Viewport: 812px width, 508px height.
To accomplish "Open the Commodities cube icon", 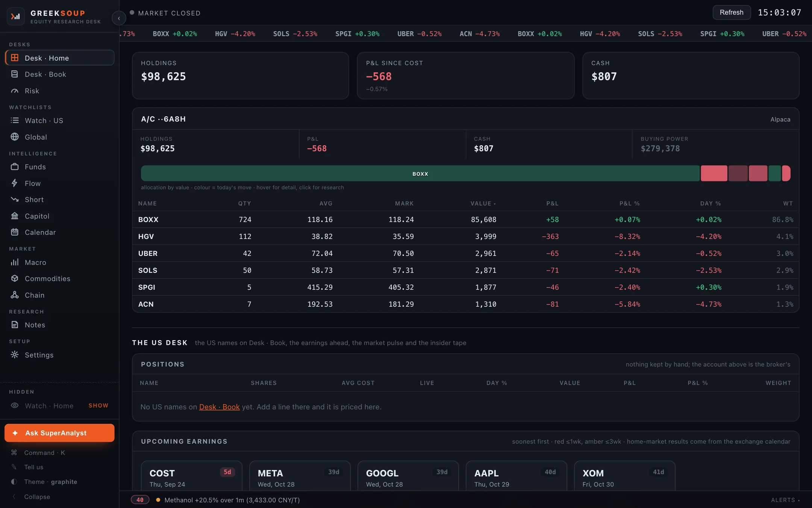I will [x=15, y=278].
